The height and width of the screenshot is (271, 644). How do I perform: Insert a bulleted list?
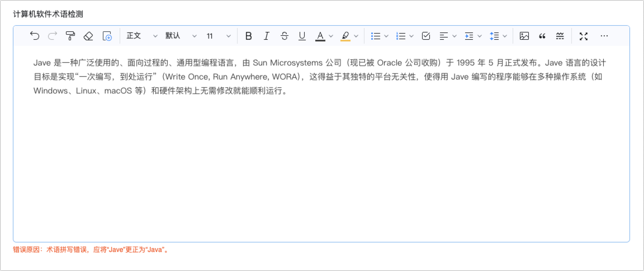(376, 36)
